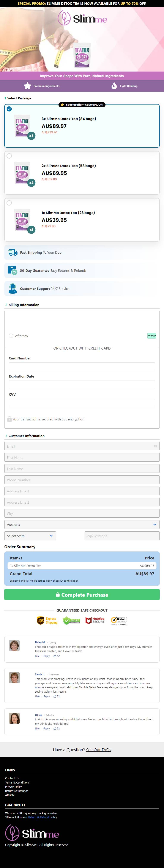Click Reply under Daisy M.'s review

tap(47, 656)
